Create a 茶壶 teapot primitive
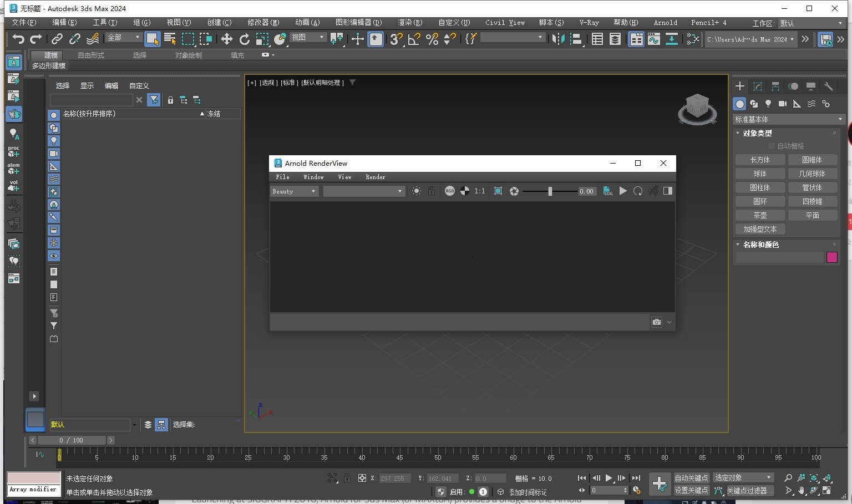 click(x=760, y=215)
